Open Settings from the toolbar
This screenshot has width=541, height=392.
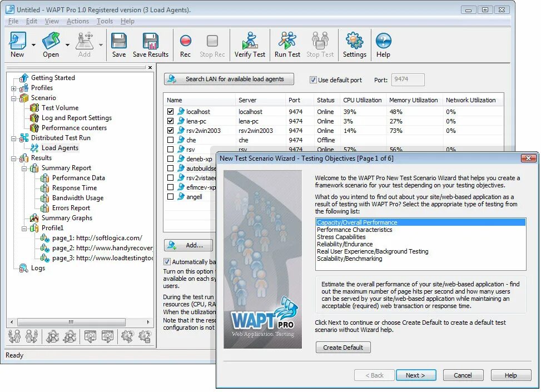(x=354, y=45)
